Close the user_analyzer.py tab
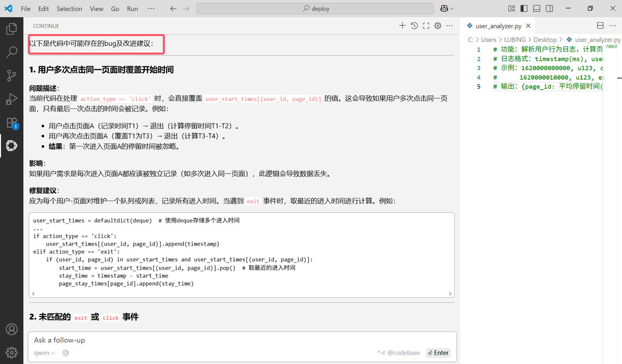This screenshot has width=622, height=364. (x=528, y=26)
